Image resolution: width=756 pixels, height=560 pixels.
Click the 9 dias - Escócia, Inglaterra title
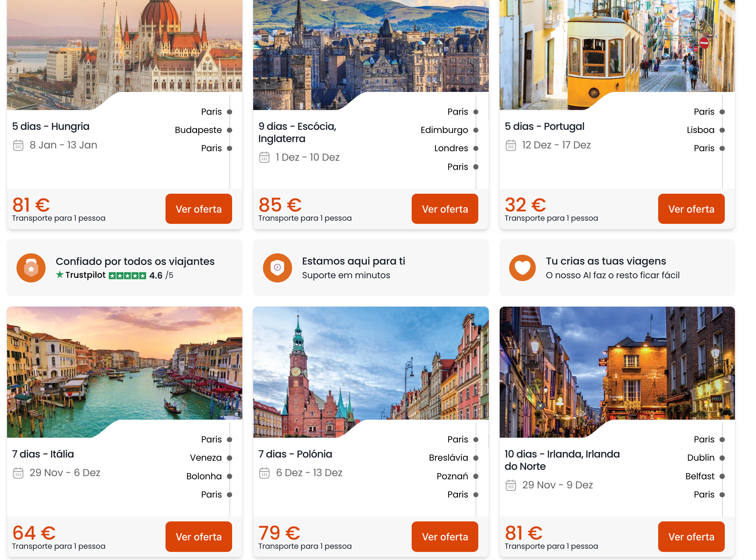click(x=297, y=133)
